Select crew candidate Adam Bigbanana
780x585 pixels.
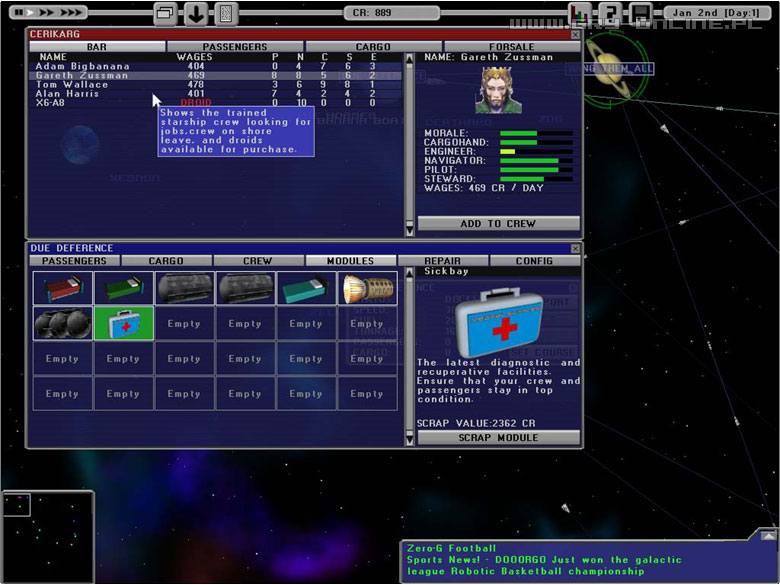(x=217, y=66)
